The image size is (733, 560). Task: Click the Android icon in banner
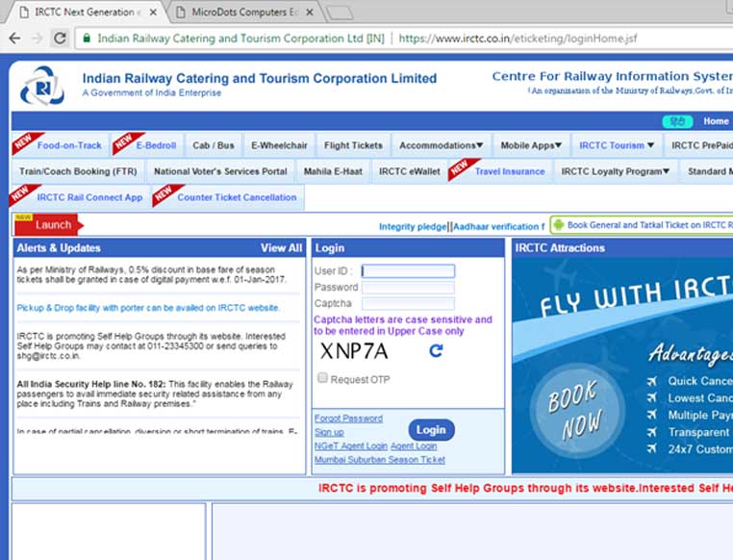pyautogui.click(x=558, y=225)
